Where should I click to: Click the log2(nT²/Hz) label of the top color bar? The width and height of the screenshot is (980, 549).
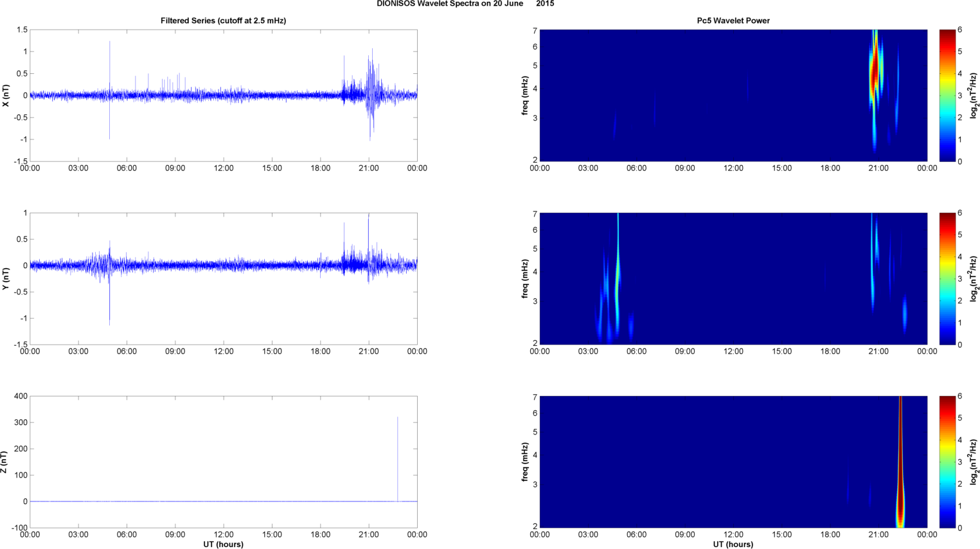[974, 95]
